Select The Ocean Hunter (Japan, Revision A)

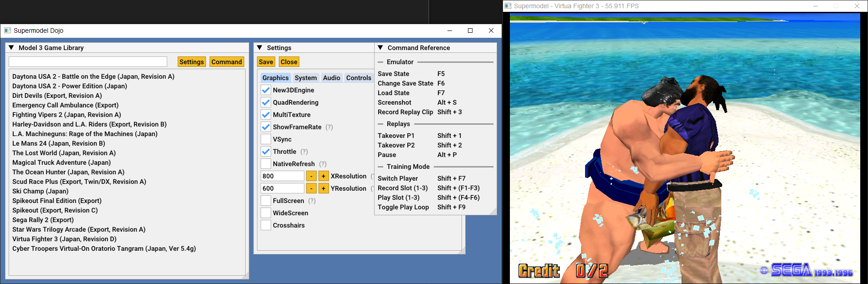pos(68,172)
